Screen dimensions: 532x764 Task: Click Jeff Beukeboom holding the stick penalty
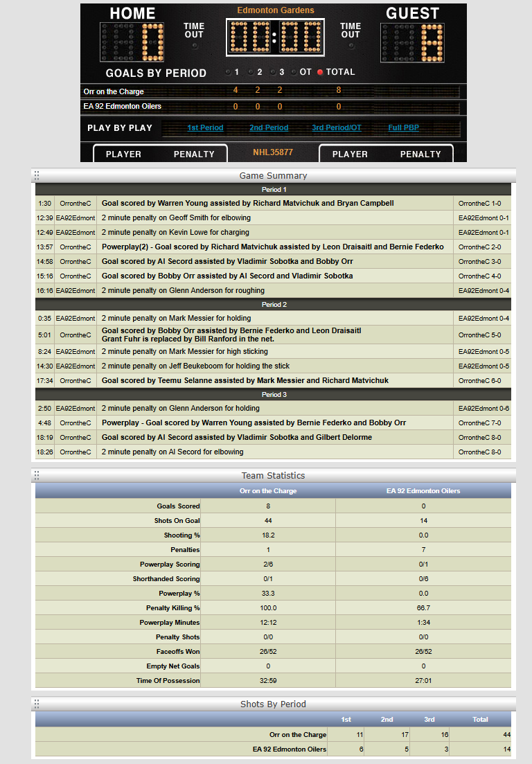click(x=274, y=366)
